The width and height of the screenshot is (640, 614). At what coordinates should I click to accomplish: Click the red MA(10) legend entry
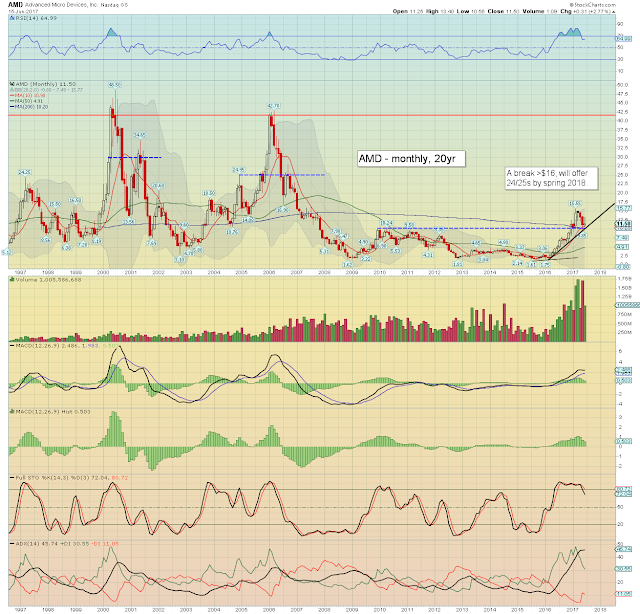(x=28, y=96)
